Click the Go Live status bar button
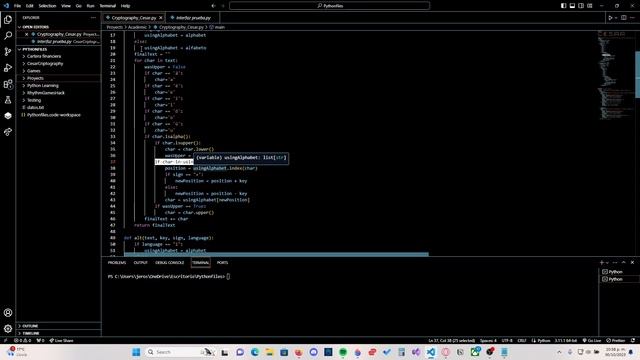Screen dimensions: 640x360 tap(592, 340)
